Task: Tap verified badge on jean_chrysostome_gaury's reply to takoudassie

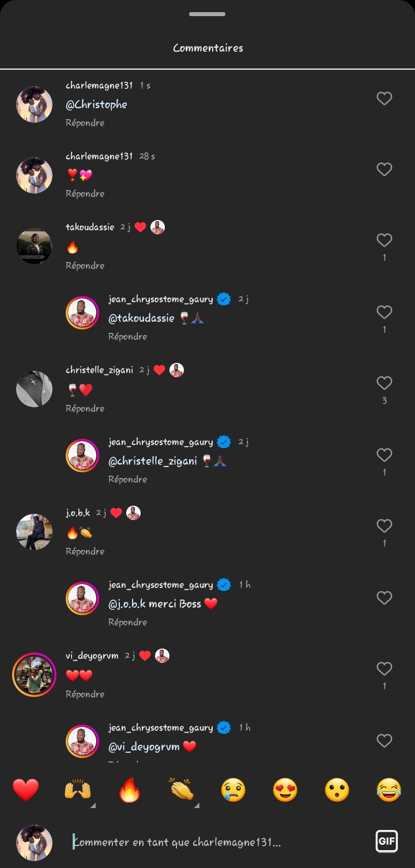Action: click(x=224, y=299)
